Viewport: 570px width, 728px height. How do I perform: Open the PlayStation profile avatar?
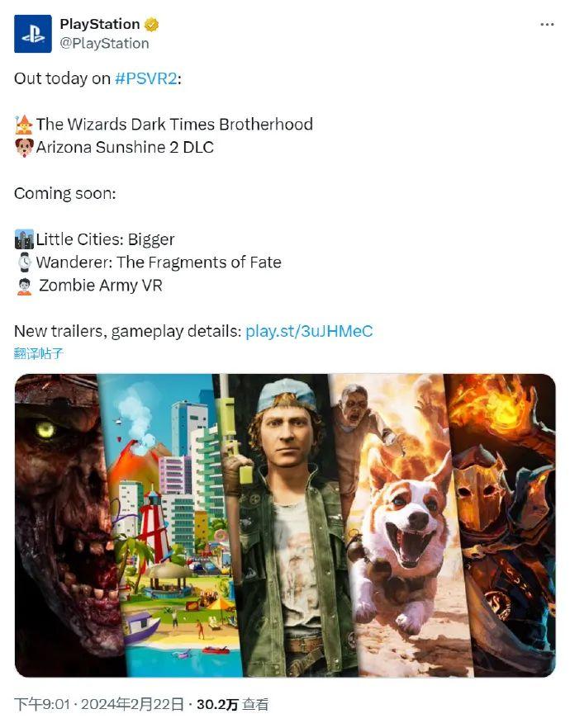pos(33,34)
